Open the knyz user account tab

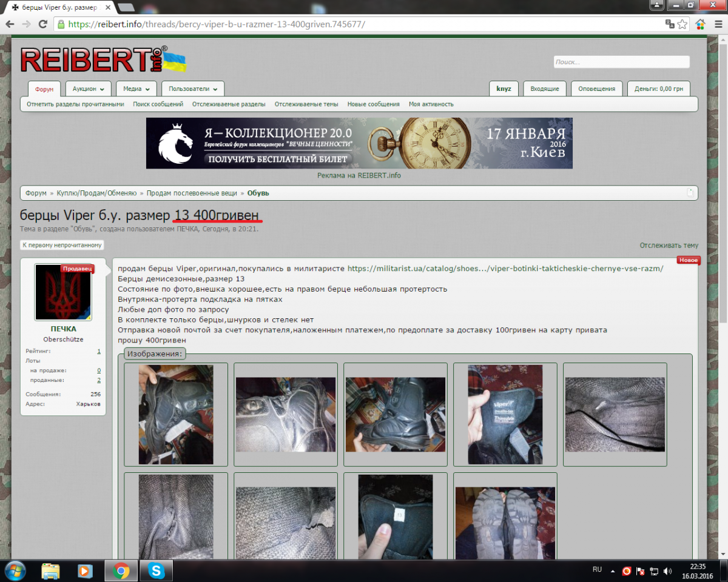point(504,89)
